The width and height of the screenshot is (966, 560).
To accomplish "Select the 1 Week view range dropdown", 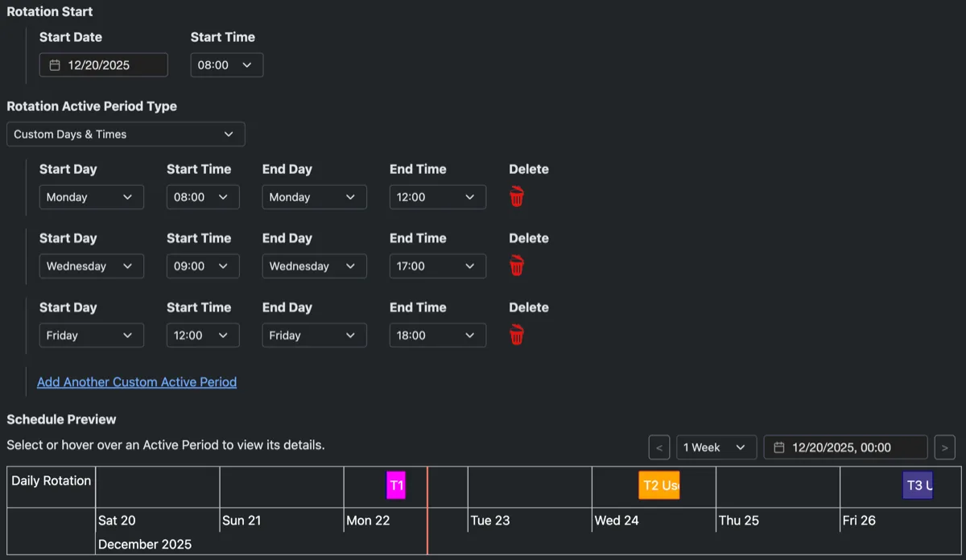I will (716, 447).
